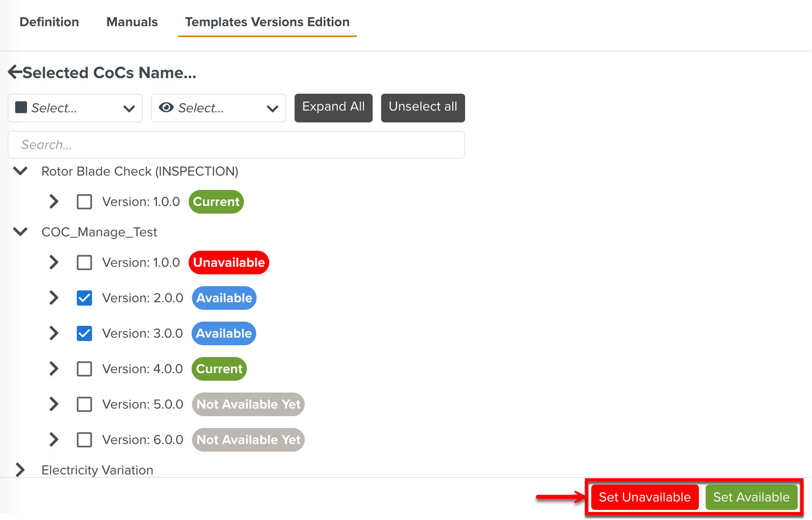Viewport: 812px width, 520px height.
Task: Click the Available badge on Version 2.0.0
Action: (224, 298)
